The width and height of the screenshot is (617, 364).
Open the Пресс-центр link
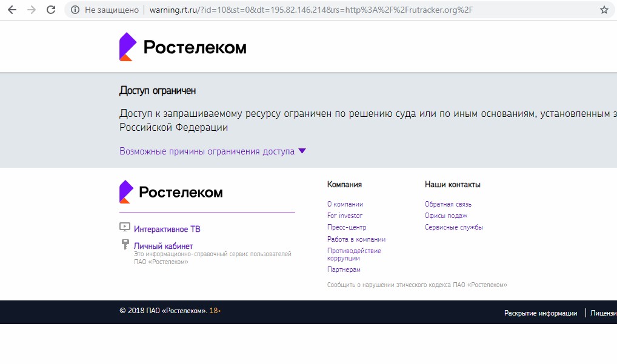(347, 227)
